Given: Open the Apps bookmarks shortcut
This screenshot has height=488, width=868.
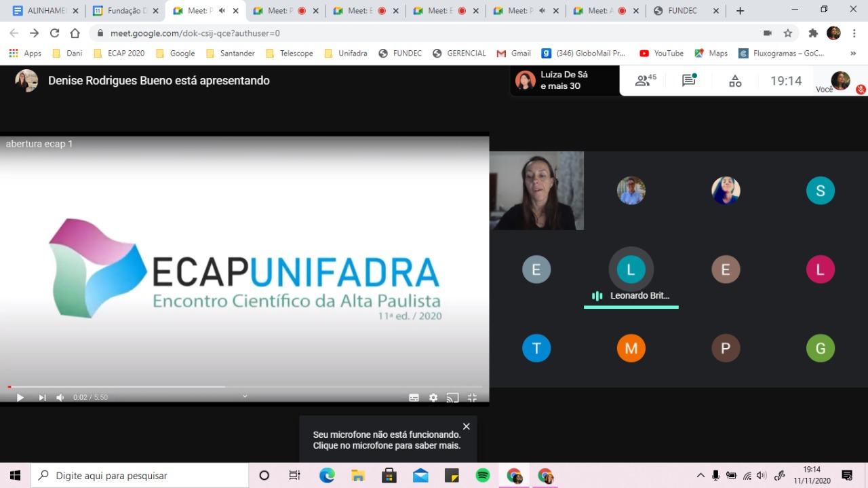Looking at the screenshot, I should point(25,53).
